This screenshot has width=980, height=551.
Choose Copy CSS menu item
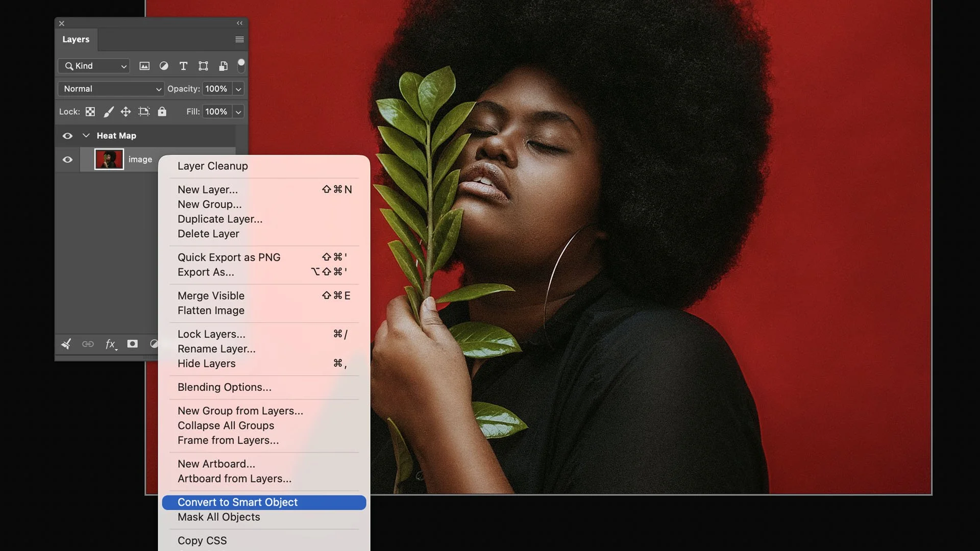(x=264, y=541)
